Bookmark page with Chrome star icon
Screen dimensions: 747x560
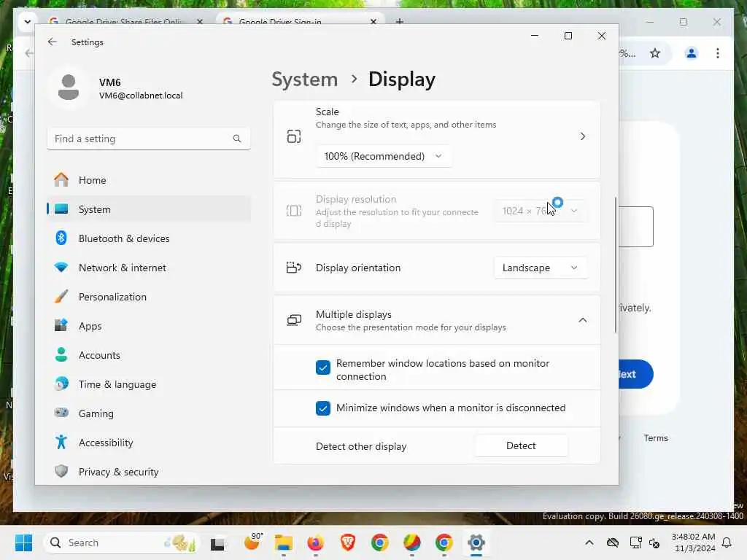(x=655, y=52)
